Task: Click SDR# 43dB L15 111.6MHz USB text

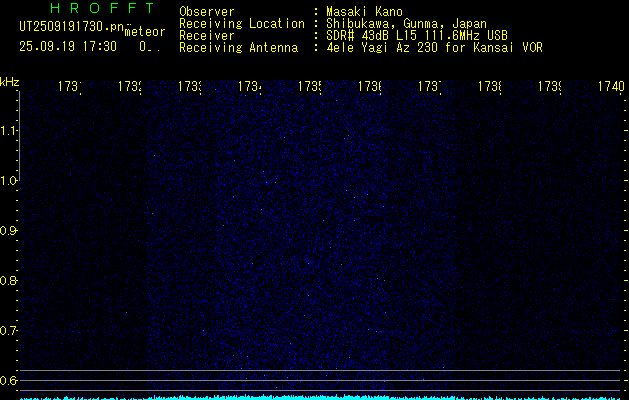Action: pos(417,36)
